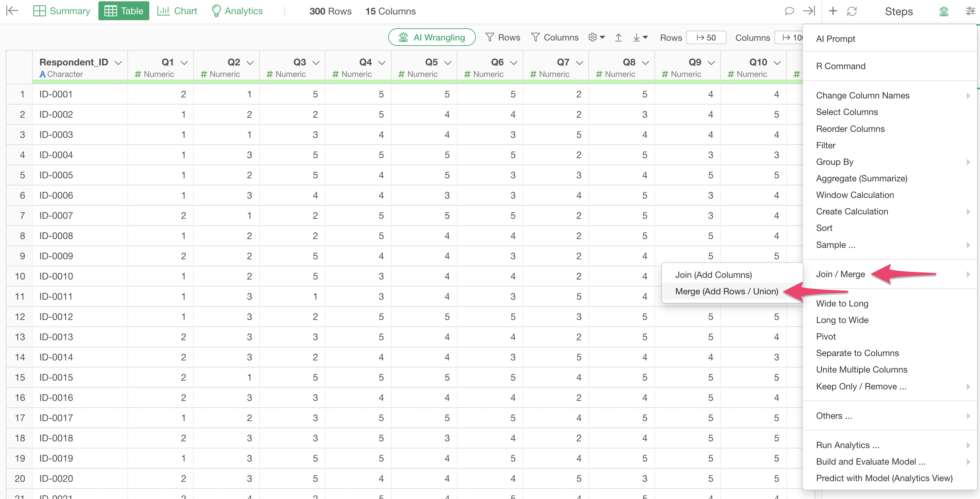Open the comment bubble icon
The height and width of the screenshot is (499, 980).
click(789, 11)
